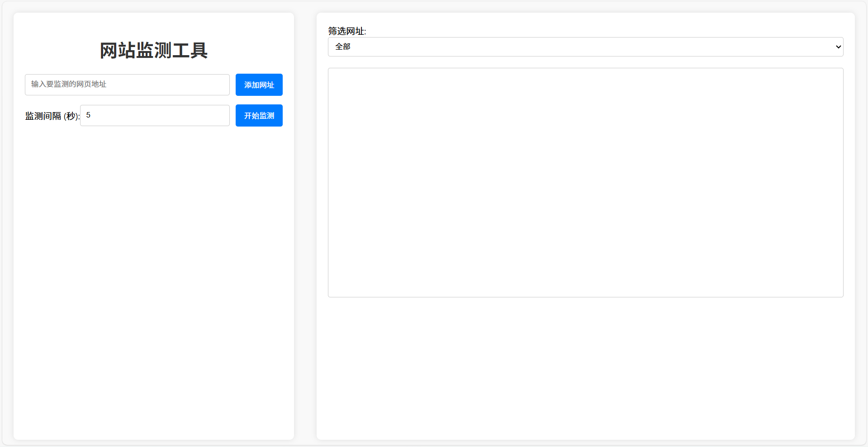Click the URL address input field
The image size is (868, 447).
(127, 85)
